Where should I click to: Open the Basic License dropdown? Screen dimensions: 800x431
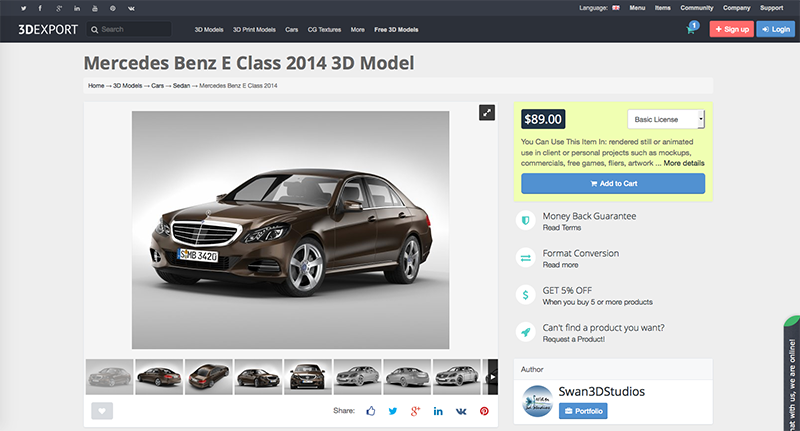(665, 119)
